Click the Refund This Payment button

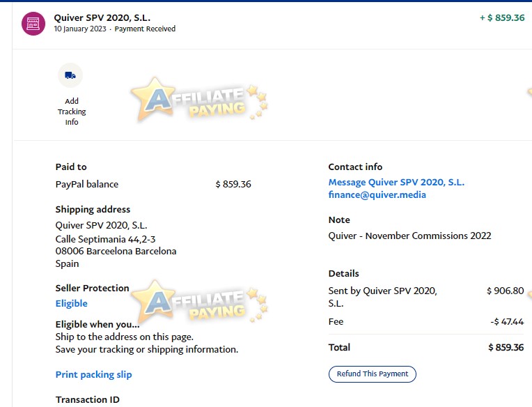tap(373, 374)
